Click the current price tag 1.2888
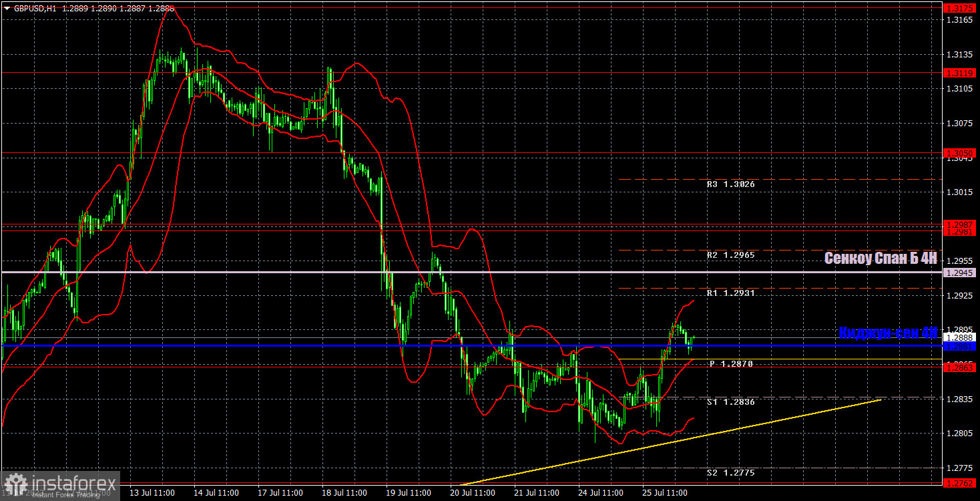980x501 pixels. pyautogui.click(x=961, y=338)
